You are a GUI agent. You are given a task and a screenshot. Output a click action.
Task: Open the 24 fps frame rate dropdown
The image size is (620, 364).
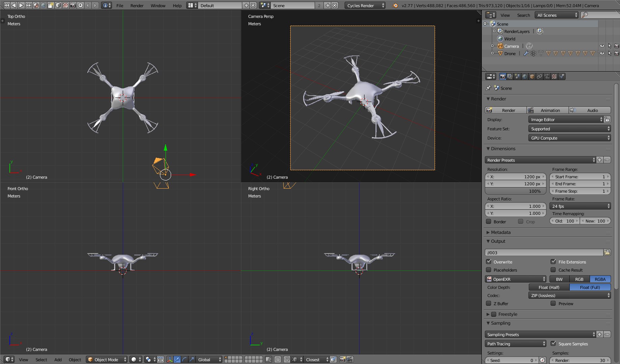[x=580, y=206]
